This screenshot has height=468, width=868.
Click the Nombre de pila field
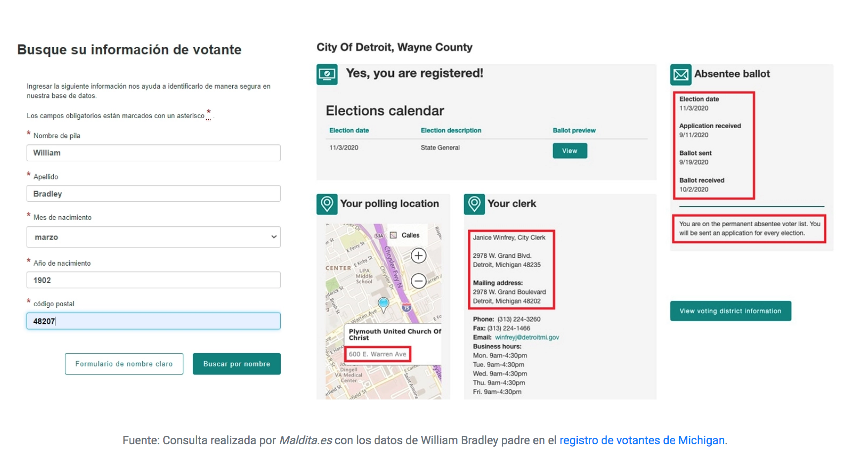(153, 153)
